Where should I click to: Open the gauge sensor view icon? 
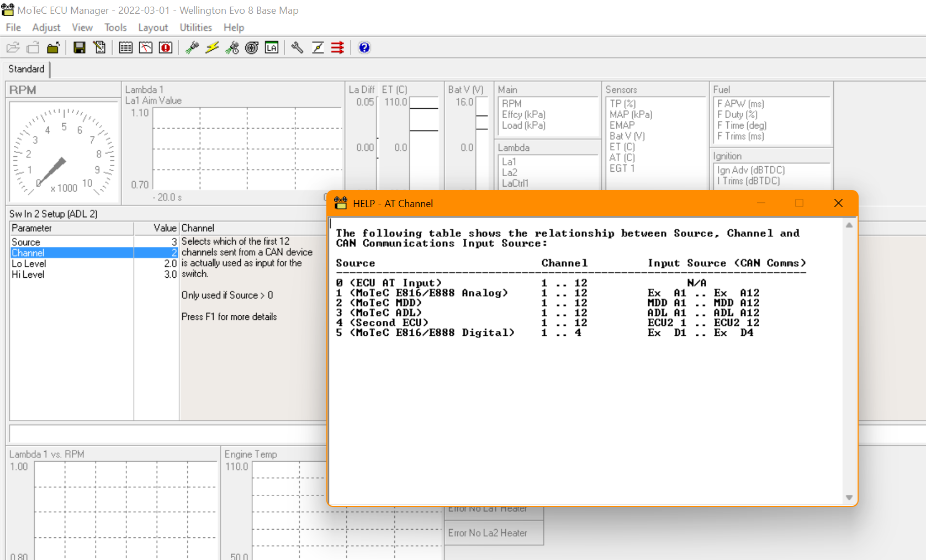click(x=146, y=47)
